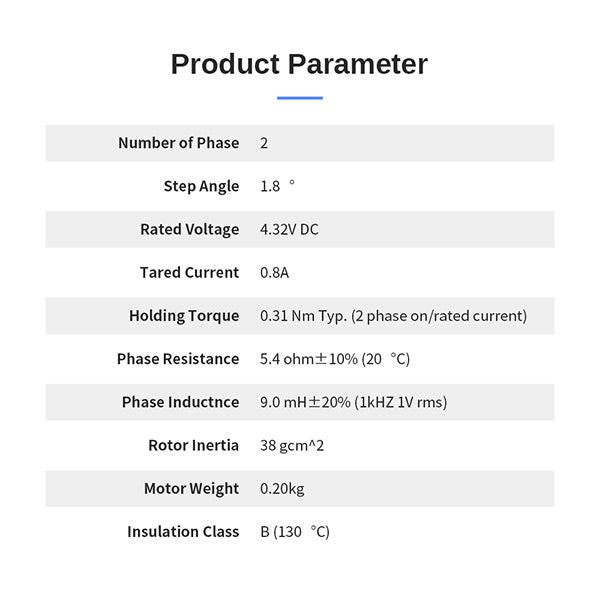
Task: Click the Tared Current label
Action: point(190,272)
